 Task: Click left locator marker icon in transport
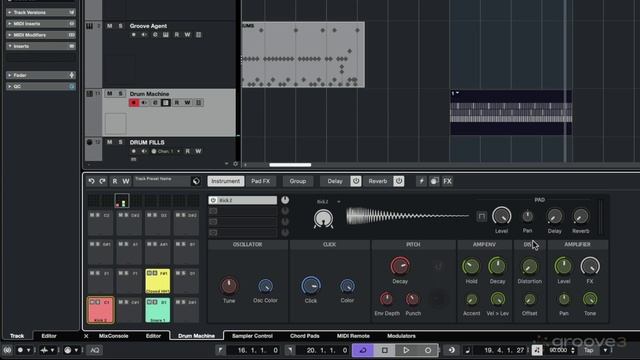(220, 350)
